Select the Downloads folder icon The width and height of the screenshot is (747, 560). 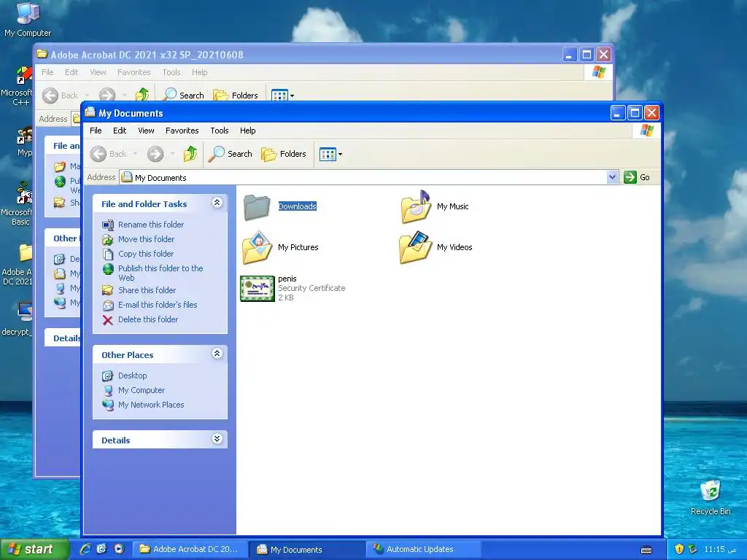(257, 207)
